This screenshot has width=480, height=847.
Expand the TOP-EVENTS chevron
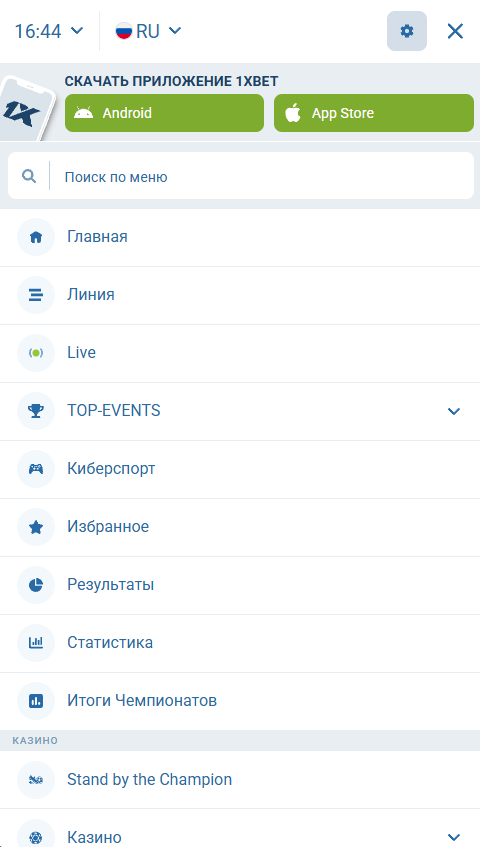454,411
